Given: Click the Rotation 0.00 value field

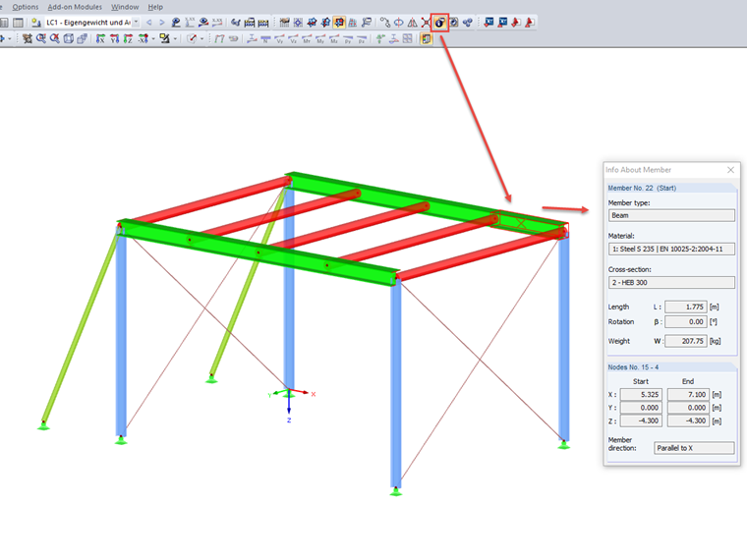Looking at the screenshot, I should (686, 322).
